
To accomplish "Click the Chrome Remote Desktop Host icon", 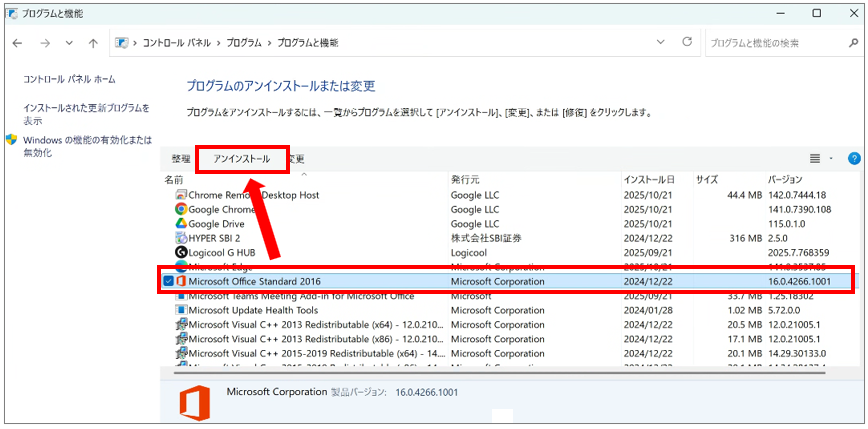I will coord(181,195).
